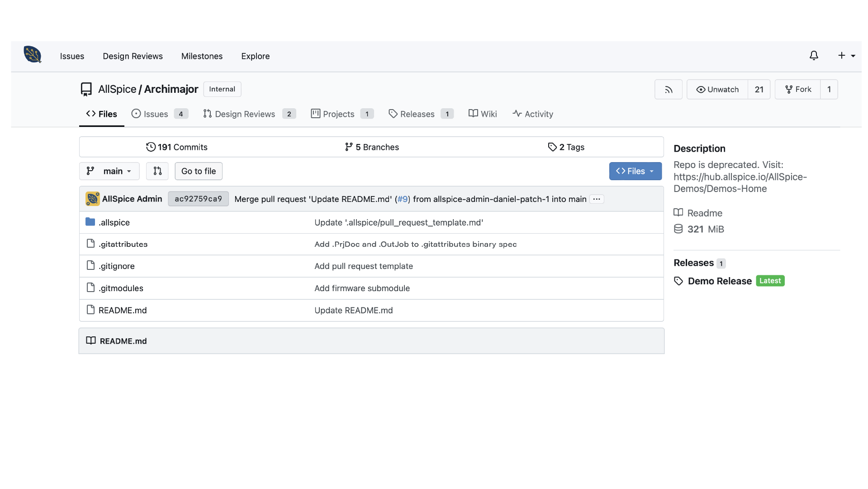
Task: Open commit 'Add pull request template'
Action: click(364, 266)
